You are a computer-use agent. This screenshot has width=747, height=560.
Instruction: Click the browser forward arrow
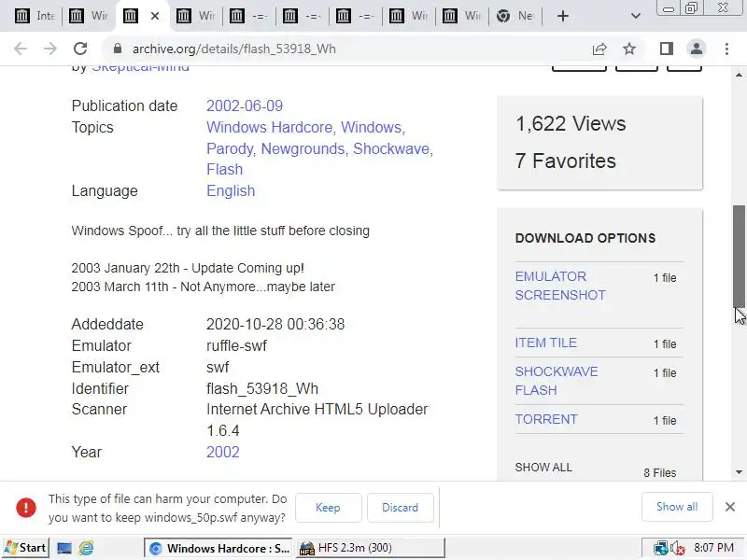point(50,49)
